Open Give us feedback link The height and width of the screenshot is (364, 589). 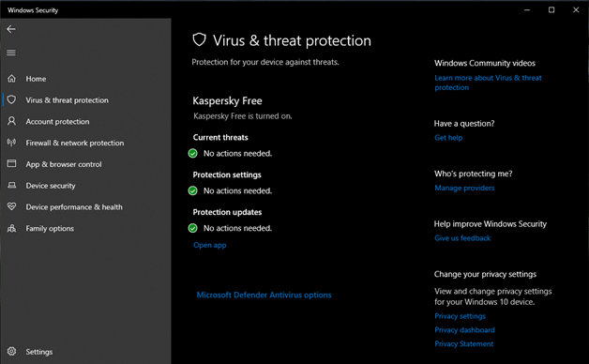tap(462, 238)
